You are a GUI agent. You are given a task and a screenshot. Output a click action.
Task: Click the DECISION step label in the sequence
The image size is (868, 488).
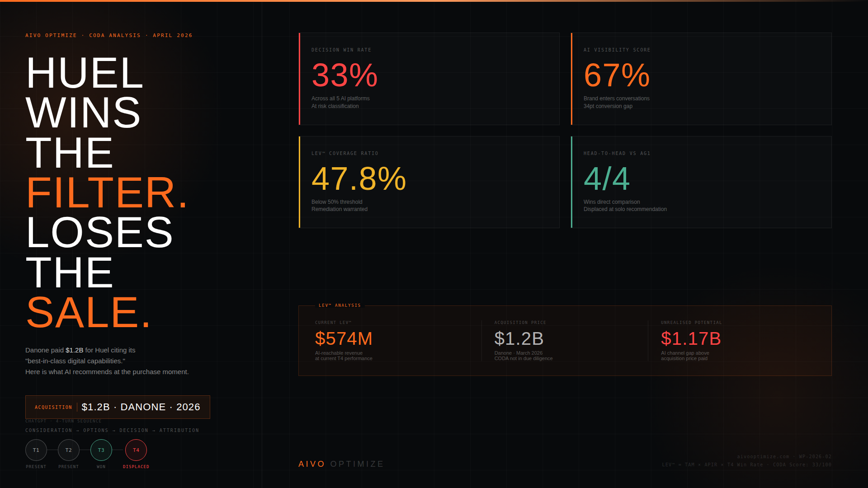[x=134, y=431]
